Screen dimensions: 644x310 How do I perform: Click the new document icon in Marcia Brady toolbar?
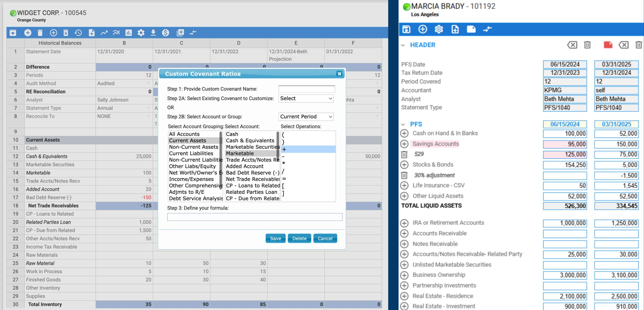(455, 29)
